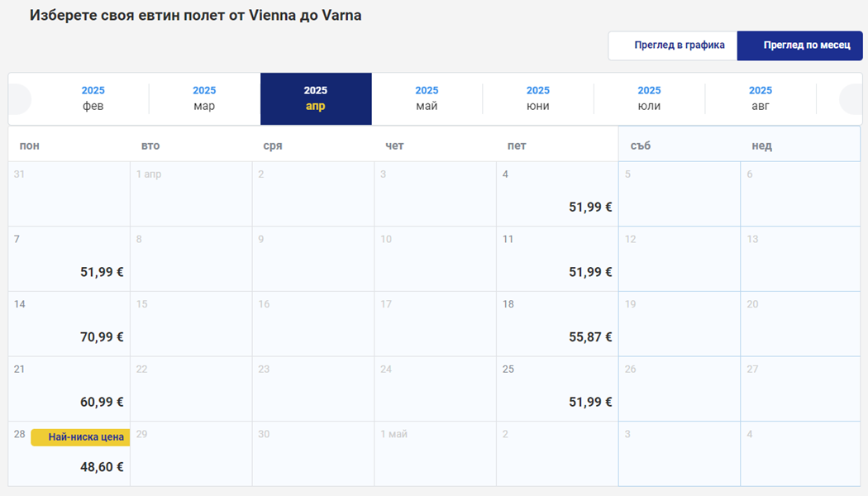868x496 pixels.
Task: Open the авг 2025 month tab
Action: pyautogui.click(x=761, y=98)
